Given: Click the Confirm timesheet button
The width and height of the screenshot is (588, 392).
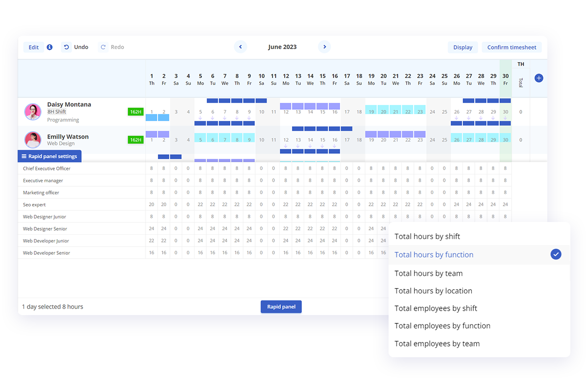Looking at the screenshot, I should (512, 48).
